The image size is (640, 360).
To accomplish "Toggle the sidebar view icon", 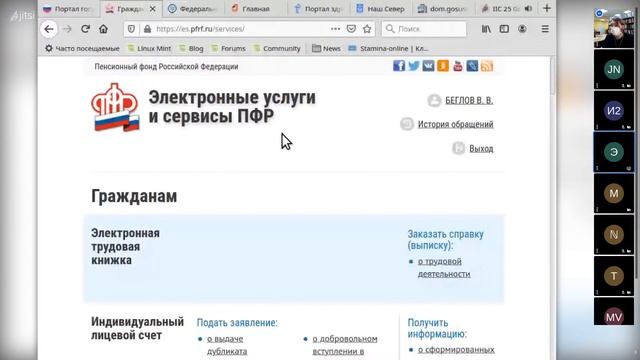I will click(504, 29).
